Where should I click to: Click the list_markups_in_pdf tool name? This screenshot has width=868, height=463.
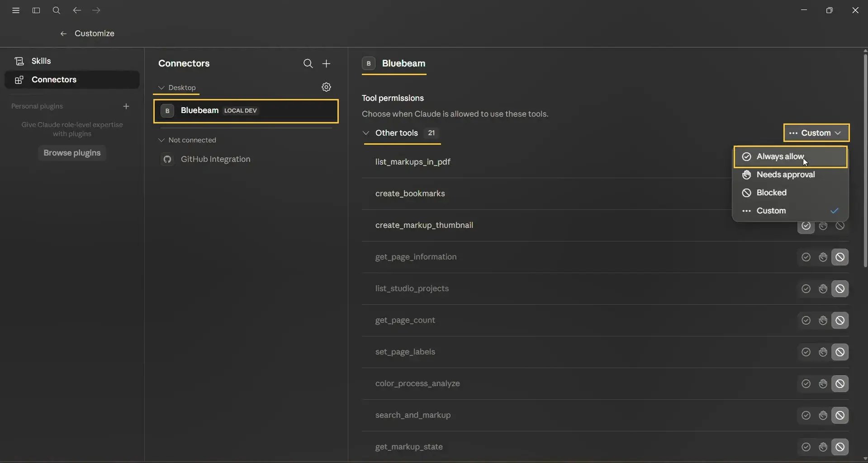[x=413, y=162]
